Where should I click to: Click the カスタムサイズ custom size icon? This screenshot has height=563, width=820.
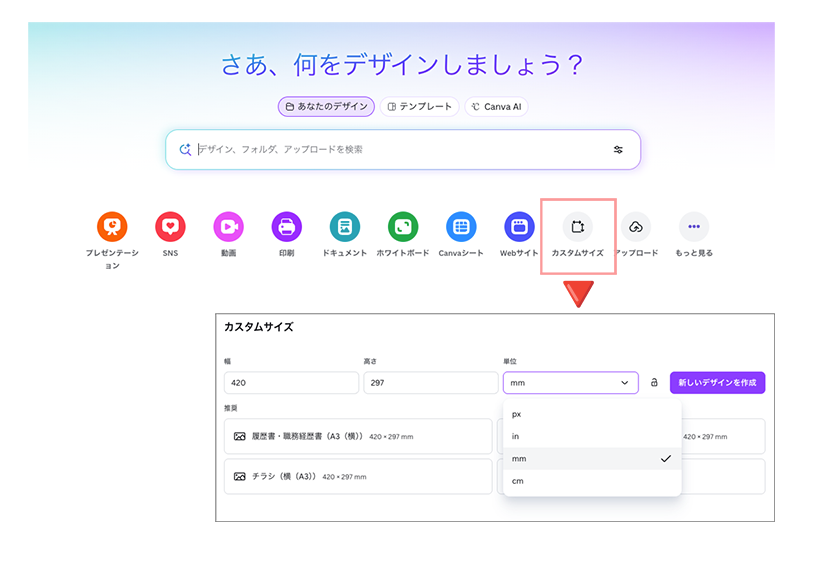click(577, 227)
